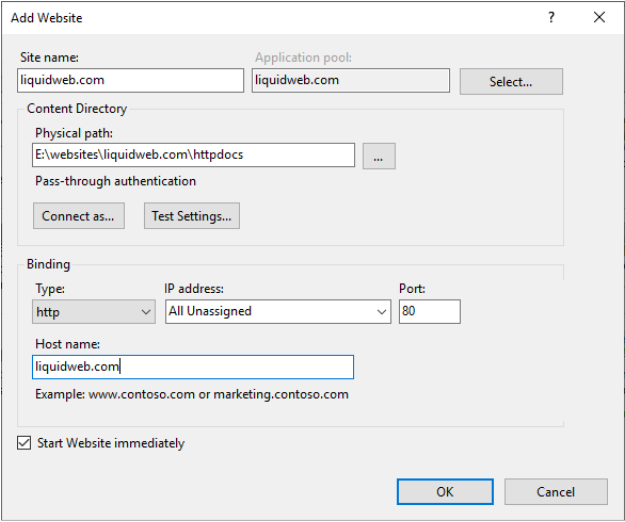Screen dimensions: 625x522
Task: Browse for folder with the ellipsis button
Action: pos(379,155)
